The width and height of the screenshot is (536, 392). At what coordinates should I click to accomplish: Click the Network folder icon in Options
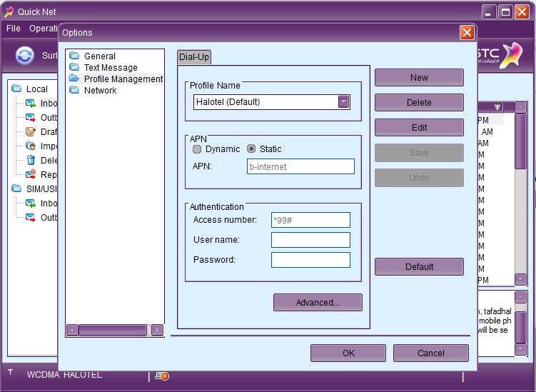(74, 90)
